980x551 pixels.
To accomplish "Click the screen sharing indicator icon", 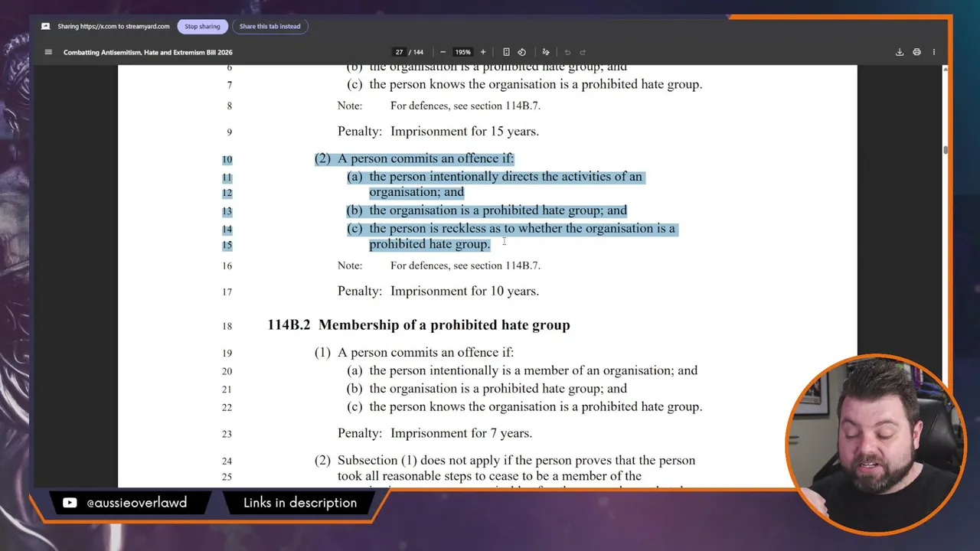I will click(x=45, y=26).
